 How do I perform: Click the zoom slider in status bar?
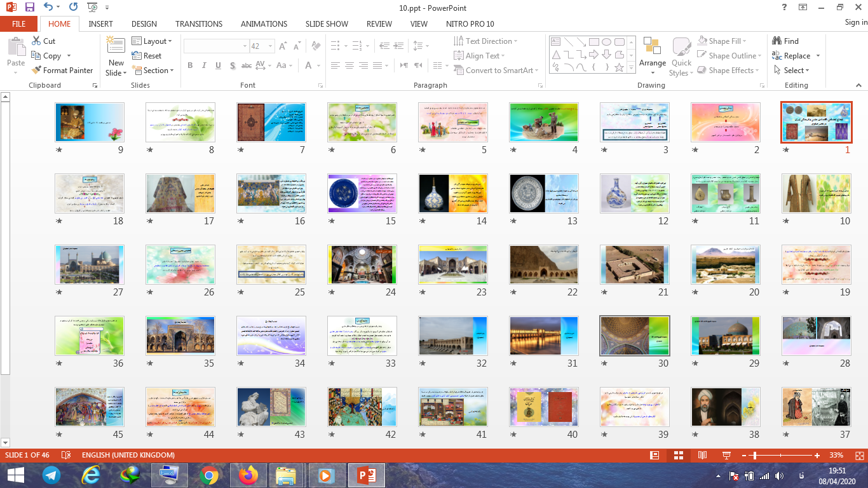coord(754,456)
